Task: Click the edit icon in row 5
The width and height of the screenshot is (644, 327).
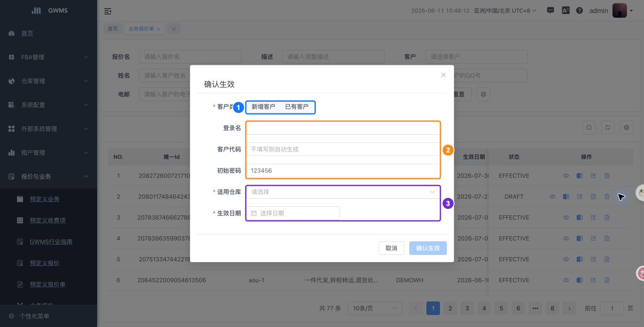Action: click(x=593, y=259)
